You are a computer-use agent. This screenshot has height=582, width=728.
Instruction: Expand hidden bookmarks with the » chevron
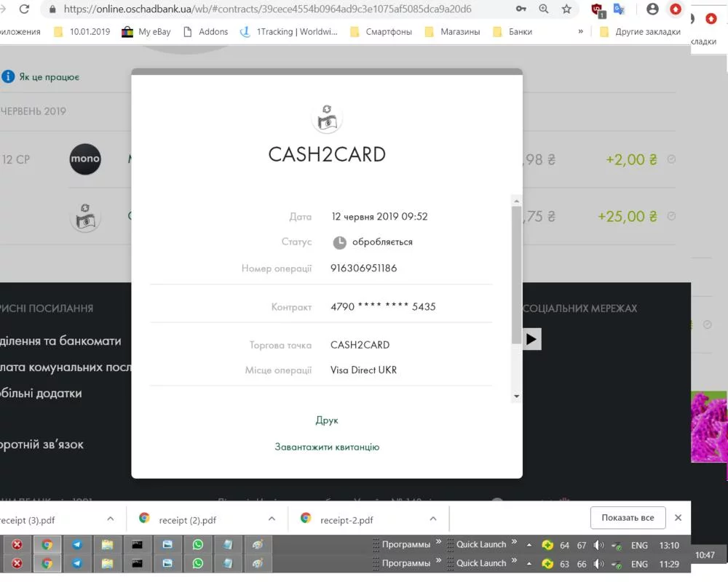coord(580,31)
